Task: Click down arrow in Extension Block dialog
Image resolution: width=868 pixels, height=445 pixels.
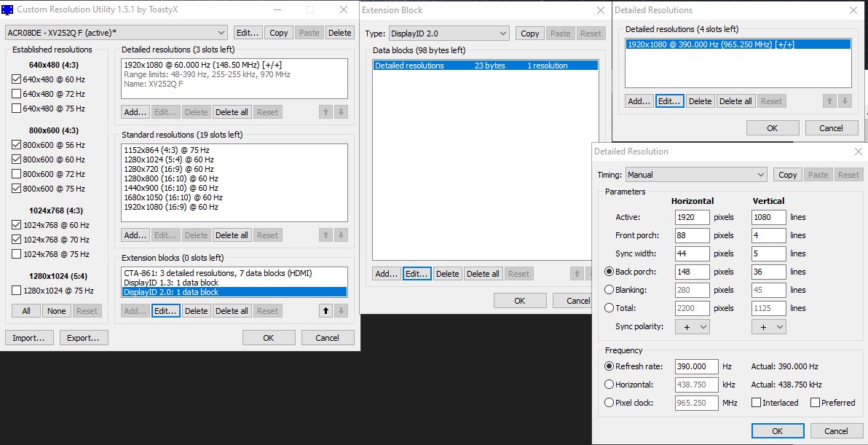Action: click(x=592, y=274)
